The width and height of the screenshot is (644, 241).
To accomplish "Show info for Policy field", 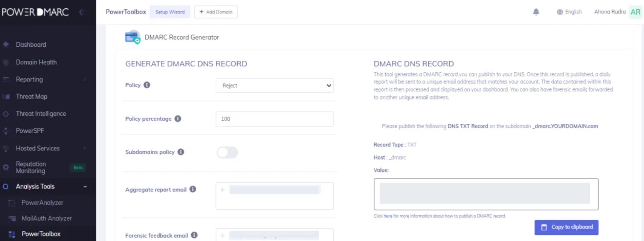I will point(147,85).
